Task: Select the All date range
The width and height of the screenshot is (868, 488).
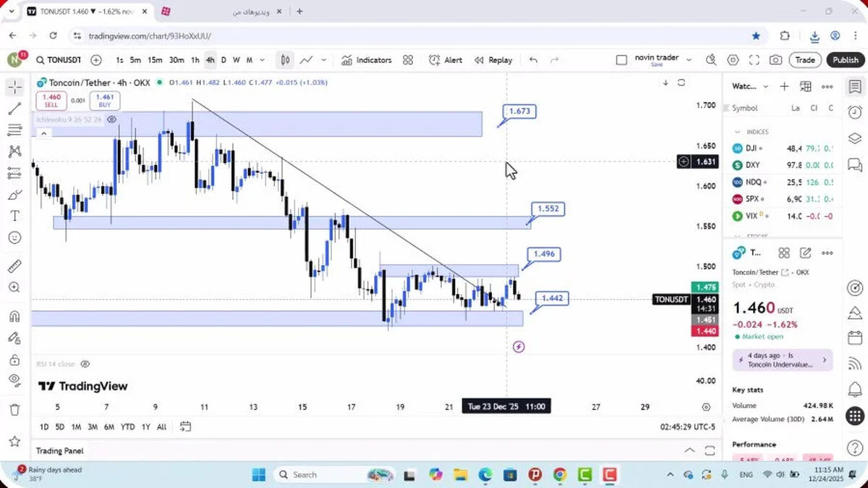Action: coord(161,426)
